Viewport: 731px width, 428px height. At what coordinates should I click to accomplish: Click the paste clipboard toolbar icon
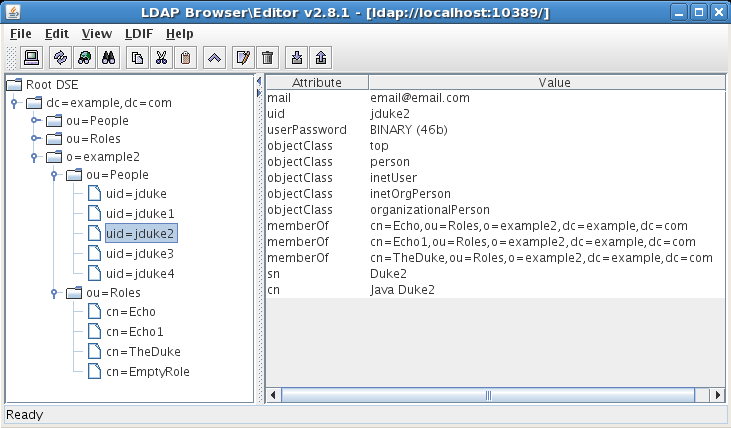coord(185,57)
